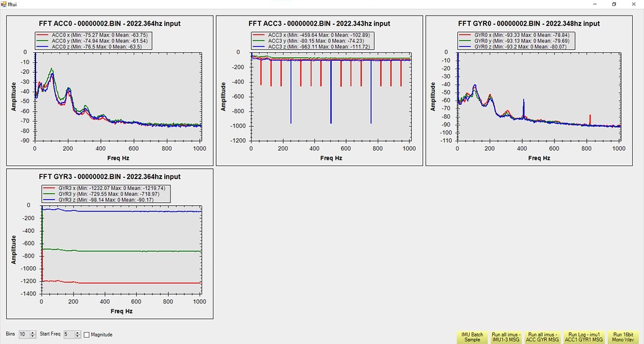Enable the Magnitude checkbox
Viewport: 644px width, 344px height.
click(86, 335)
